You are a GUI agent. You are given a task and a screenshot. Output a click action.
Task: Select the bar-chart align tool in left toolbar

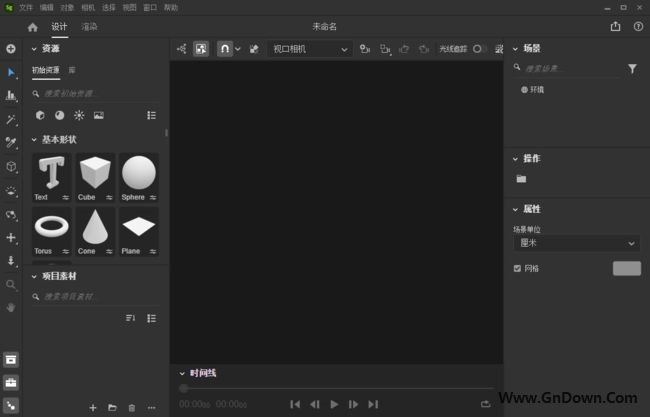[11, 96]
